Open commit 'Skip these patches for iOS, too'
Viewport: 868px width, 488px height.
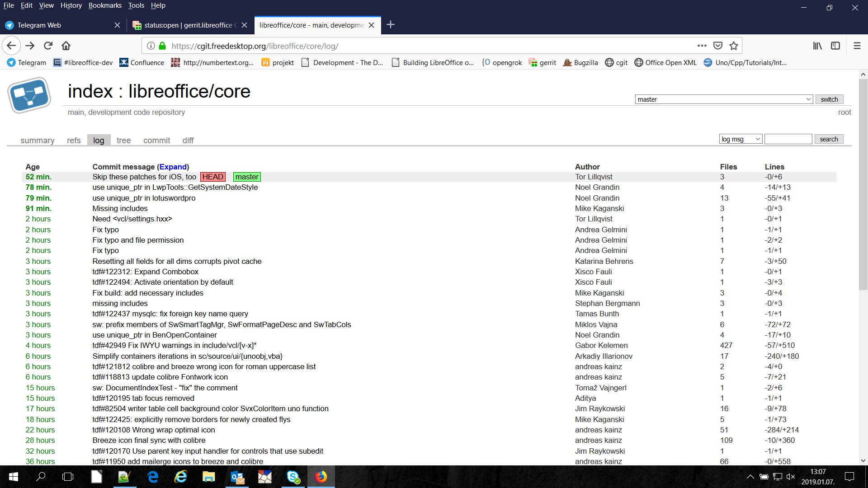click(144, 177)
